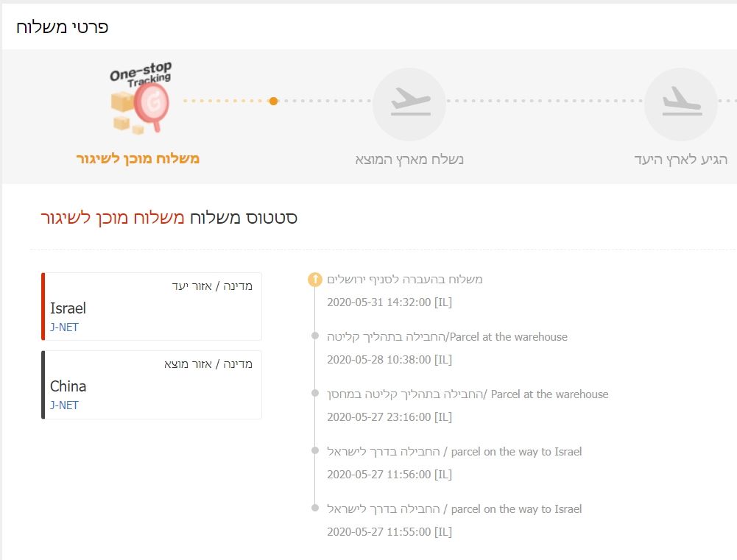The height and width of the screenshot is (560, 737).
Task: Open the J-NET link under Israel
Action: click(x=64, y=327)
